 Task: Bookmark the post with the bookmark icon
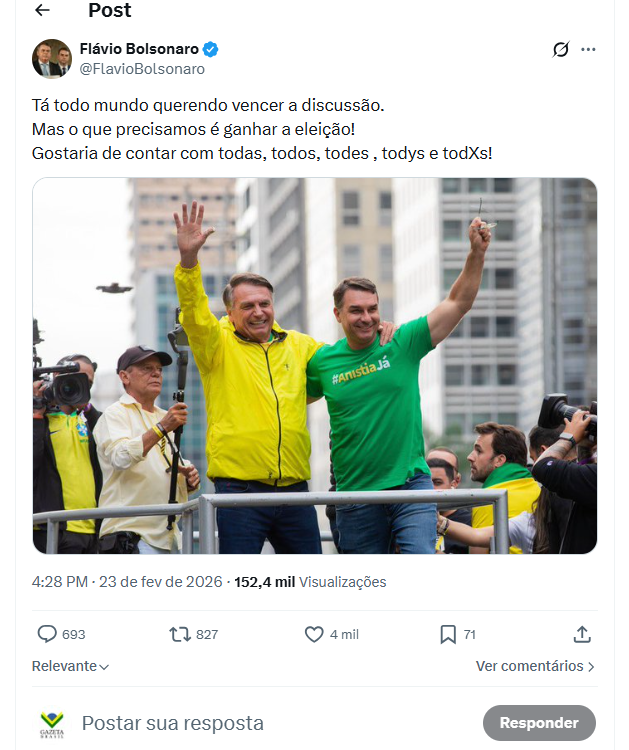448,634
